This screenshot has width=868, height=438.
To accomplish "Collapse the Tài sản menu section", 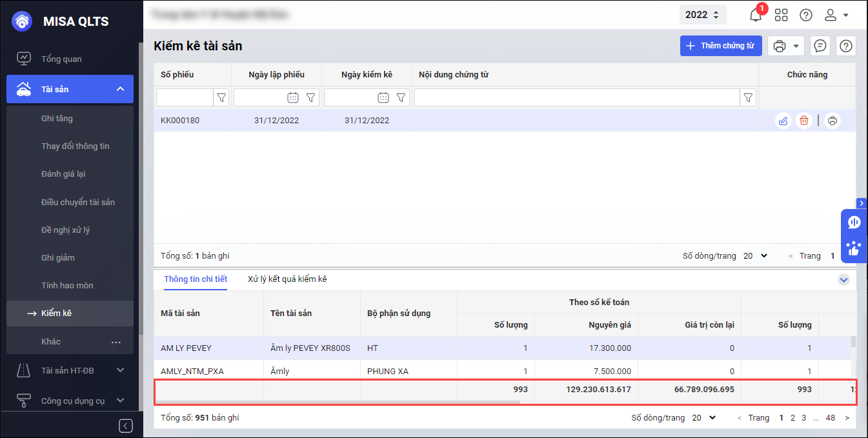I will [120, 89].
